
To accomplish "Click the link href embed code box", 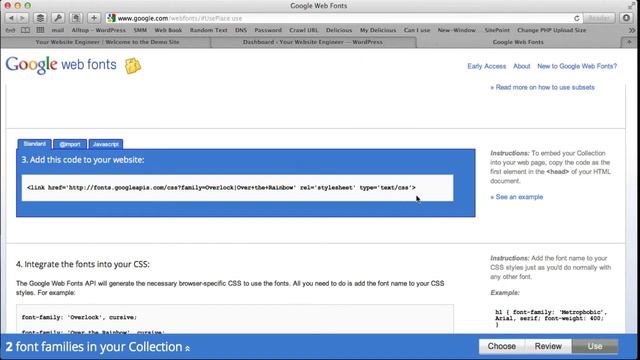I will tap(237, 188).
